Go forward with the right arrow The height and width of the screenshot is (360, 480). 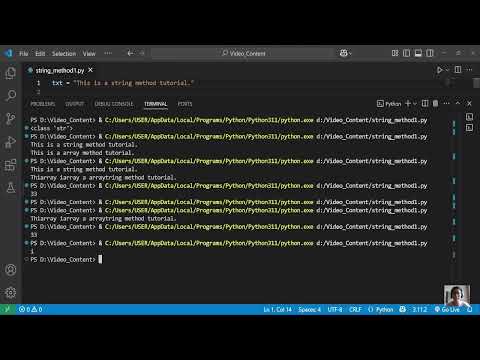click(142, 53)
